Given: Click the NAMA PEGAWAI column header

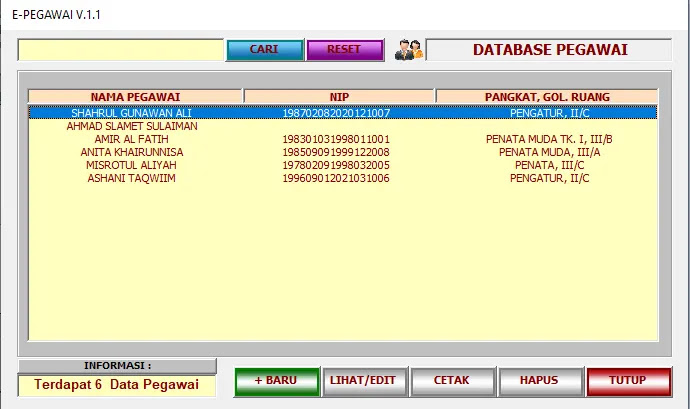Looking at the screenshot, I should 135,97.
